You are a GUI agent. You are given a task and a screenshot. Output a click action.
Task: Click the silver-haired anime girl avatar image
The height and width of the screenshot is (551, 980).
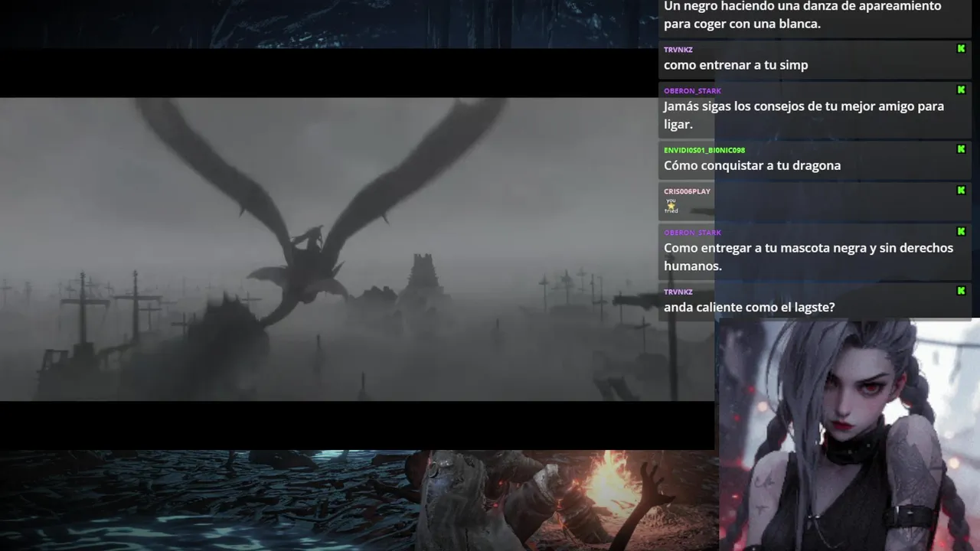tap(849, 435)
